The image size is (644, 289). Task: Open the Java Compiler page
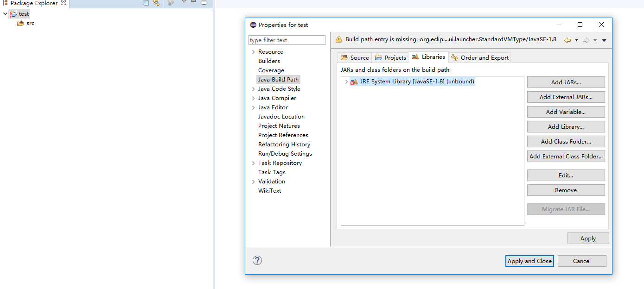[277, 98]
